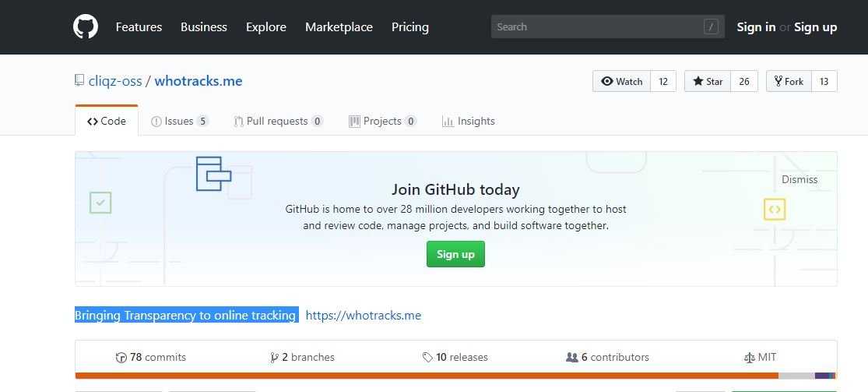Dismiss the Join GitHub banner

(799, 180)
